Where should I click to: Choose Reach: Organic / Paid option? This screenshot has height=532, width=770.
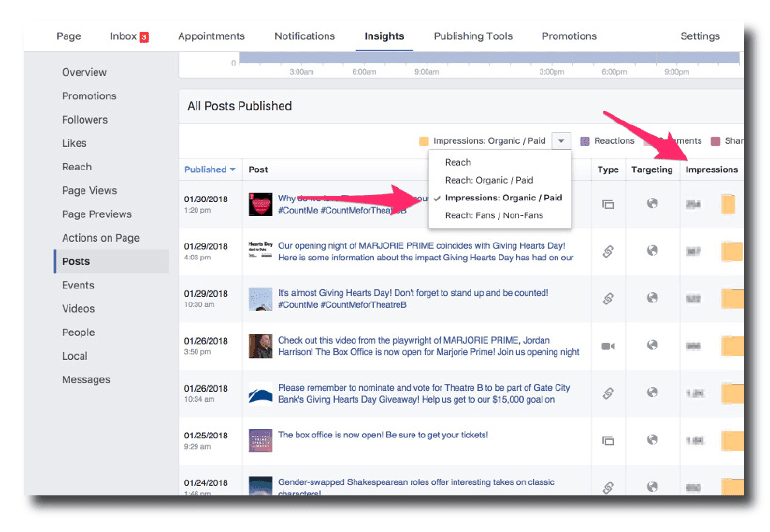pos(489,180)
